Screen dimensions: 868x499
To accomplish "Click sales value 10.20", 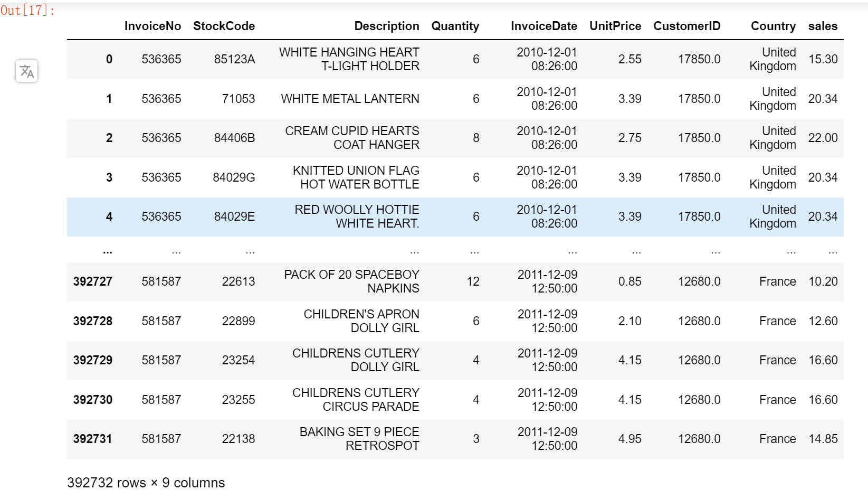I will pos(823,281).
